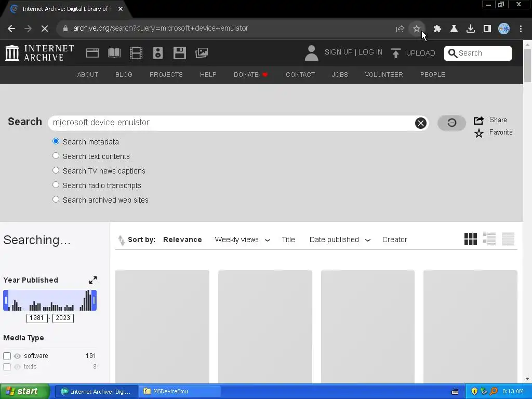Toggle sort direction arrows icon
This screenshot has height=399, width=532.
pyautogui.click(x=121, y=240)
